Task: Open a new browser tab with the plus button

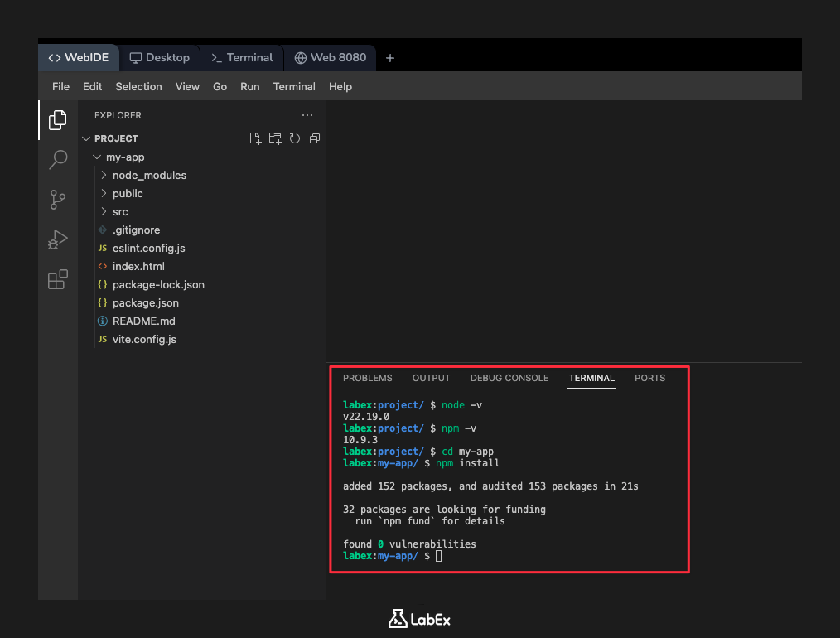Action: 390,57
